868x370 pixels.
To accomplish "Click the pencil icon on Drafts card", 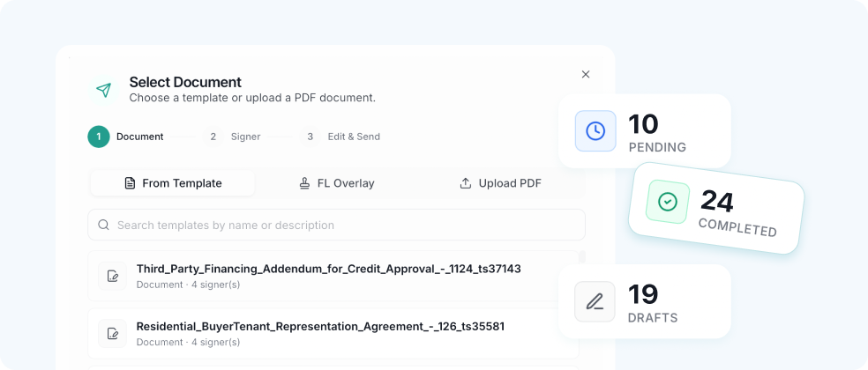I will point(595,301).
